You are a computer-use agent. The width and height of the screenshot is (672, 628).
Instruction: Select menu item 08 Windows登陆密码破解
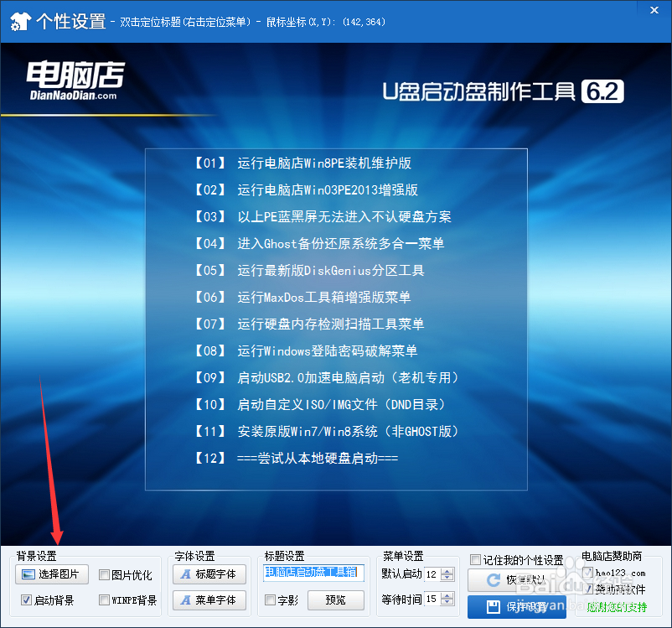306,350
